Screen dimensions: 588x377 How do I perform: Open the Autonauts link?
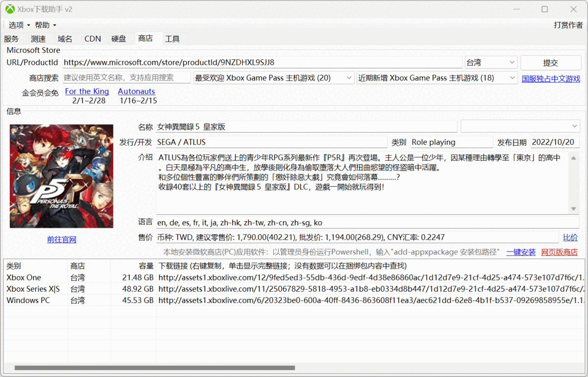pos(136,91)
